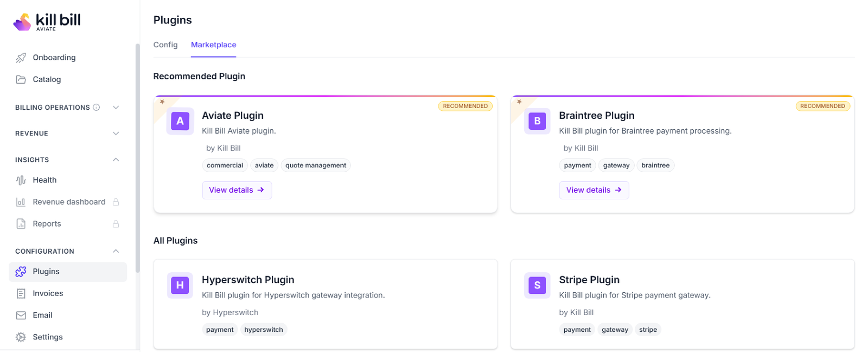This screenshot has height=352, width=868.
Task: Click the Braintree Plugin letter B icon
Action: pyautogui.click(x=537, y=121)
